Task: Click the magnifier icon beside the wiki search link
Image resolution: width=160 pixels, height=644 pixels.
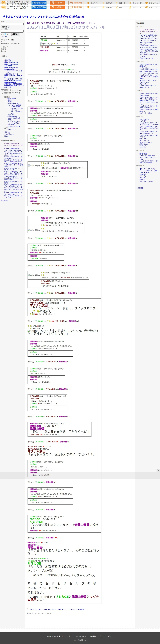Action: coord(28,609)
